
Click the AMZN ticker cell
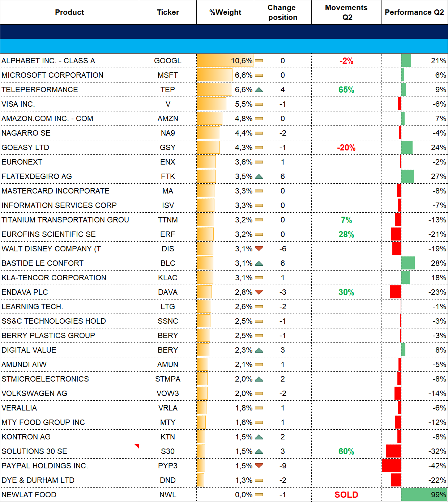click(x=168, y=119)
